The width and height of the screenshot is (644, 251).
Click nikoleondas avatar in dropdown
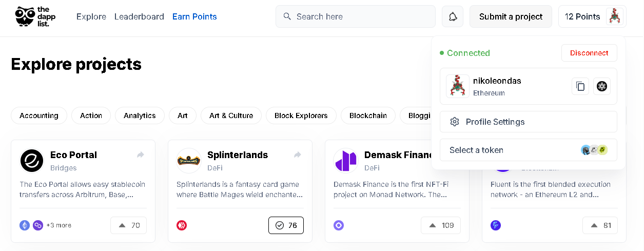coord(457,86)
